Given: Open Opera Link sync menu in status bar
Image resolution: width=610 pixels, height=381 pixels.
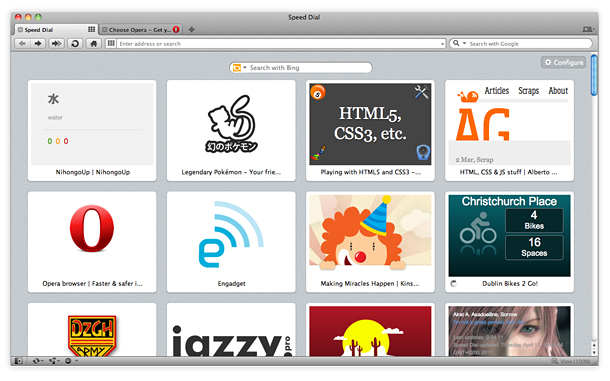Looking at the screenshot, I should point(38,361).
